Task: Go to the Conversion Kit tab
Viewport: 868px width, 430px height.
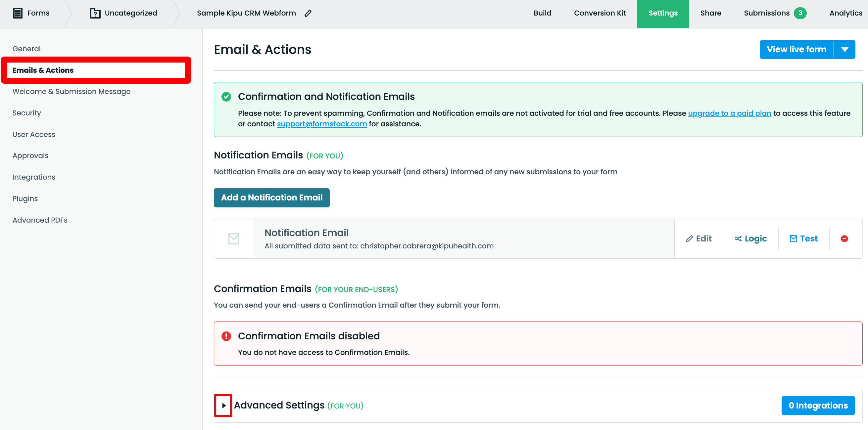Action: coord(600,13)
